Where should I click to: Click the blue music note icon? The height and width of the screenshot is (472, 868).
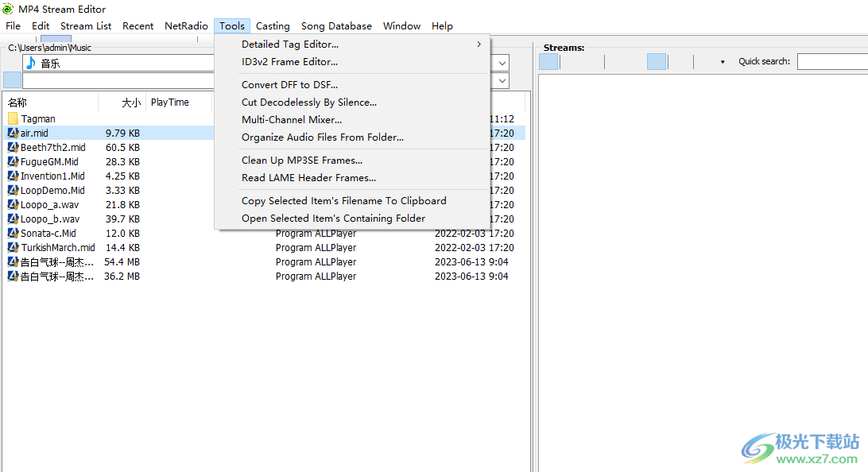tap(32, 63)
